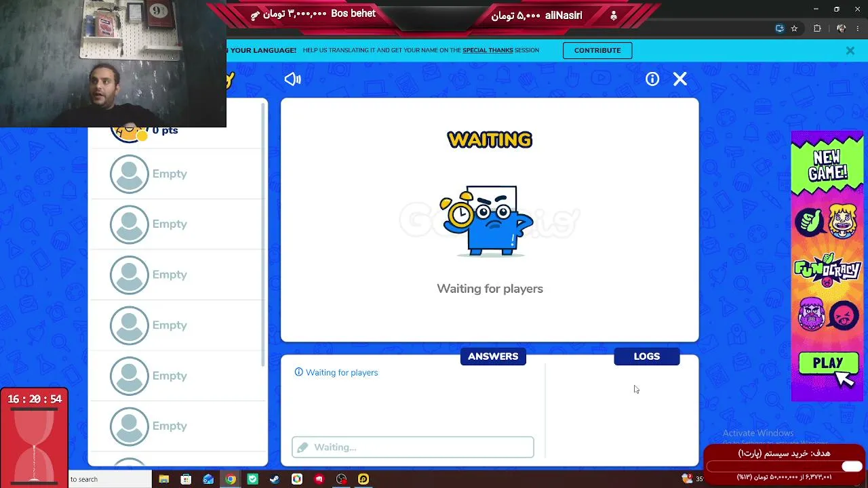Switch to the LOGS tab
Screen dimensions: 868x488
click(x=647, y=357)
